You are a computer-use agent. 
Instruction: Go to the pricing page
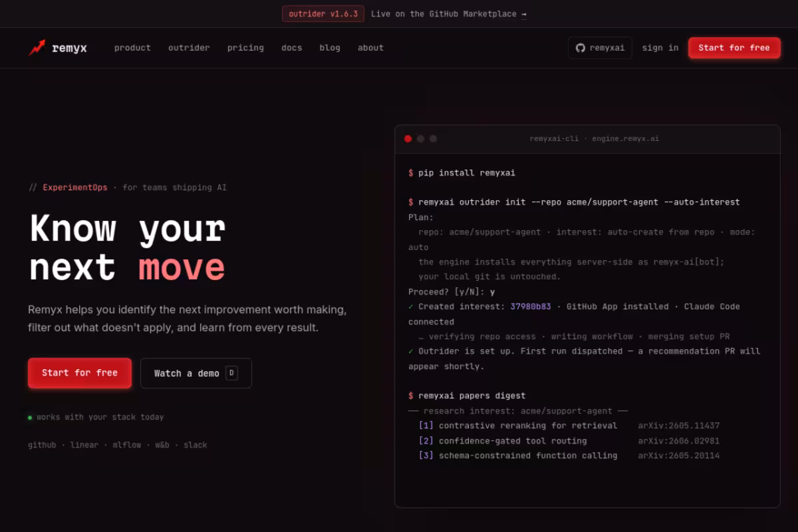click(x=245, y=48)
